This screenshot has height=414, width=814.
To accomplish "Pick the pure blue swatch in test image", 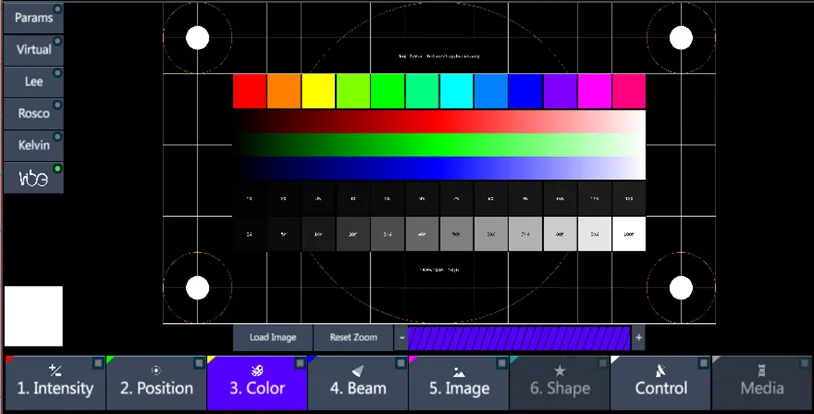I will point(525,91).
